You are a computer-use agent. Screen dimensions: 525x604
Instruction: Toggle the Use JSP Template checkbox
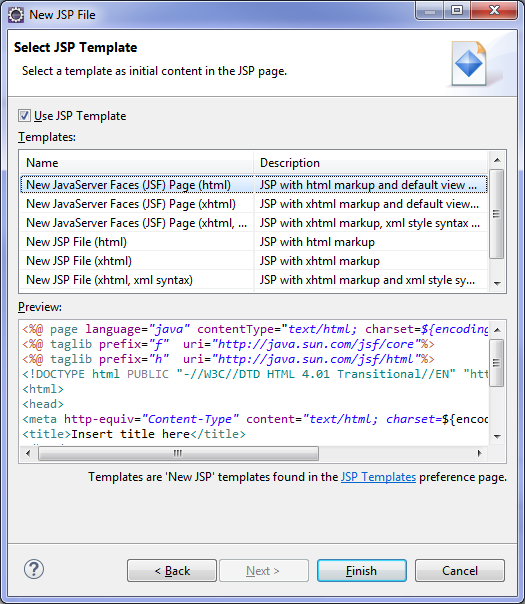pyautogui.click(x=24, y=116)
